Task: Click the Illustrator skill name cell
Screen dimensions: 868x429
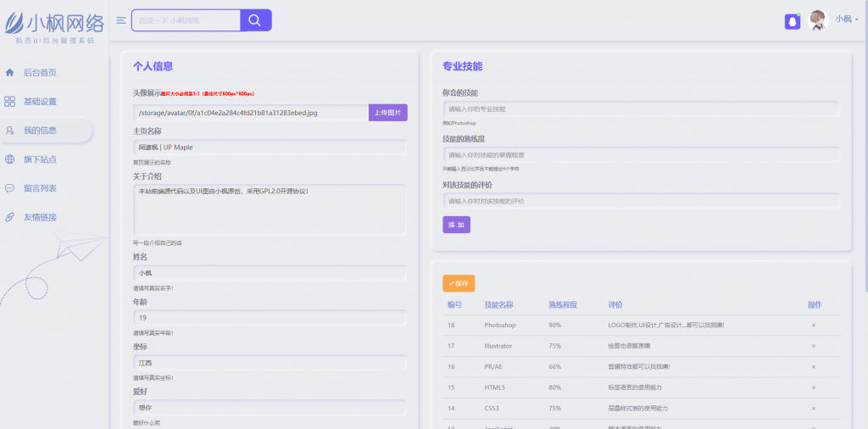Action: tap(498, 346)
